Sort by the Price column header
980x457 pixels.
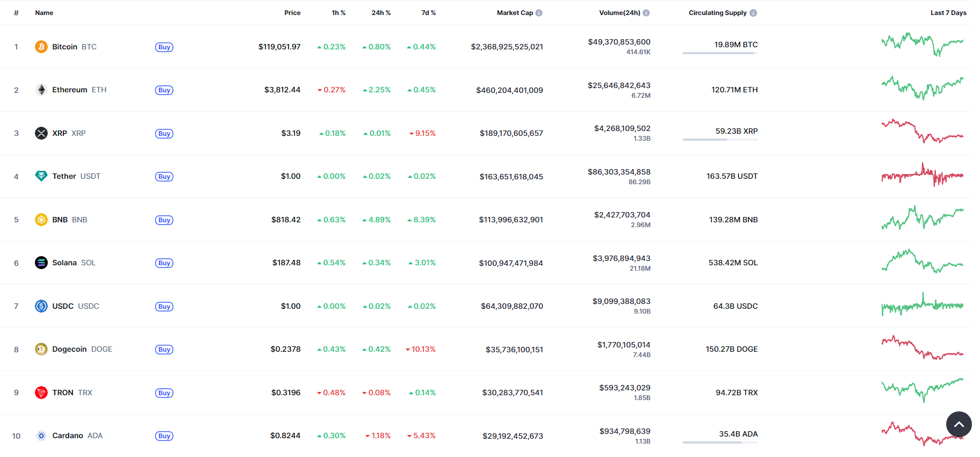click(x=292, y=13)
